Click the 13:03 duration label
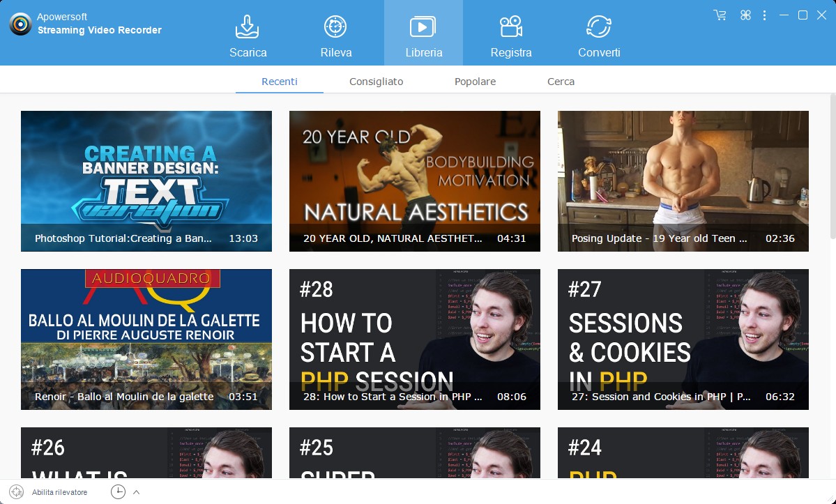 [243, 238]
